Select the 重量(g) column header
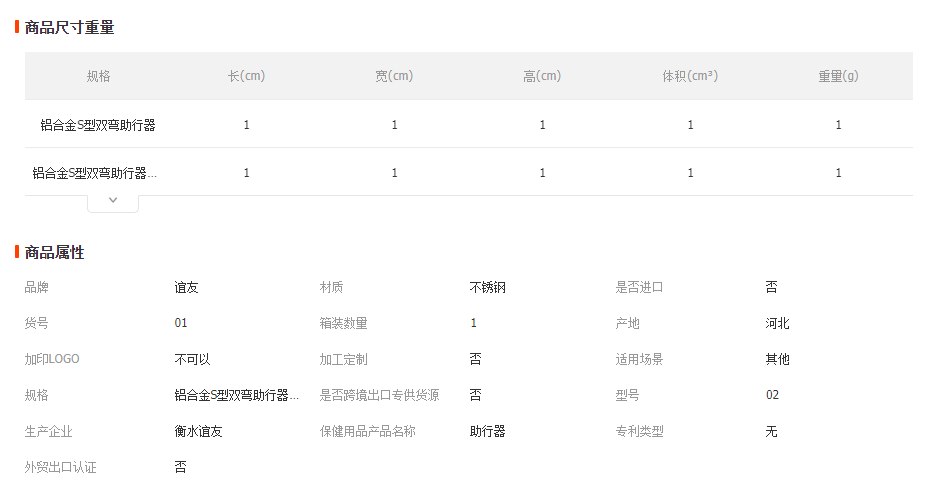The height and width of the screenshot is (483, 935). point(838,76)
